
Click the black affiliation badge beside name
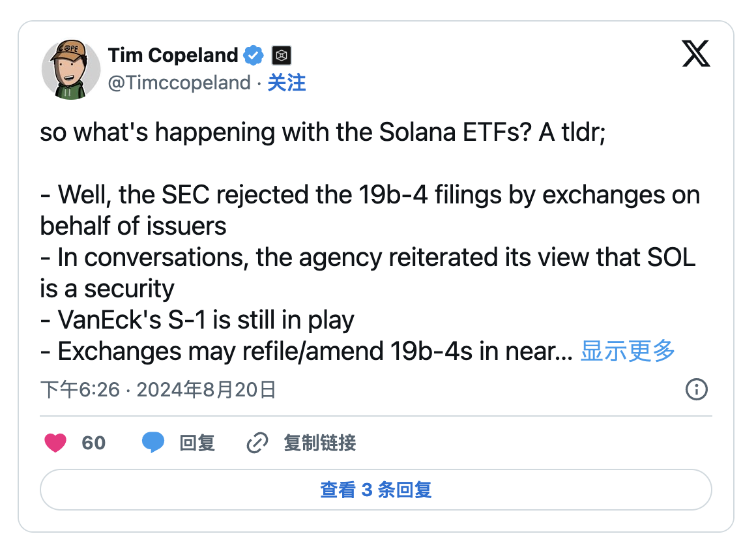tap(281, 55)
